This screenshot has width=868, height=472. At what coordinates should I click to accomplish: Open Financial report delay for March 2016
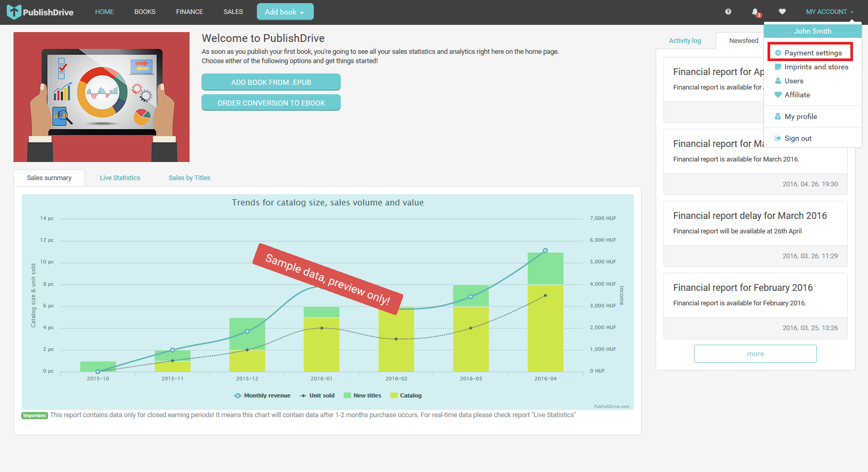750,215
